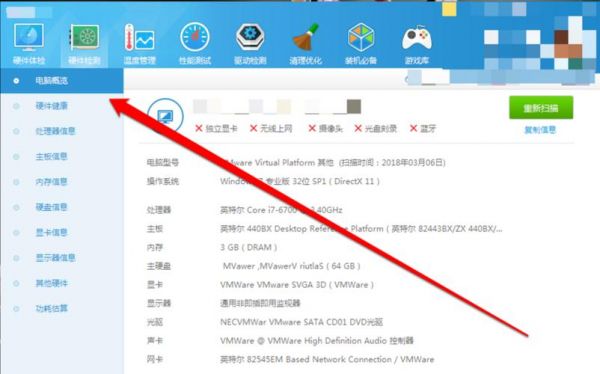Click the 电脑型号 row label
This screenshot has height=374, width=600.
point(163,163)
